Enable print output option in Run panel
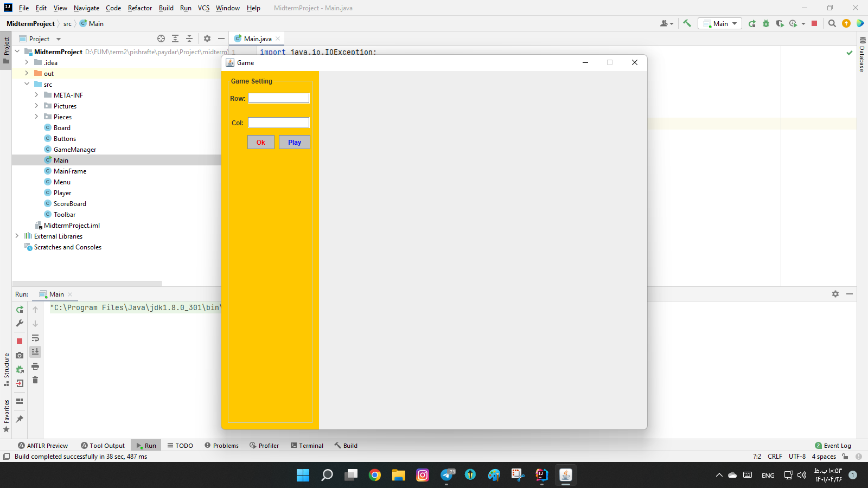 (35, 365)
